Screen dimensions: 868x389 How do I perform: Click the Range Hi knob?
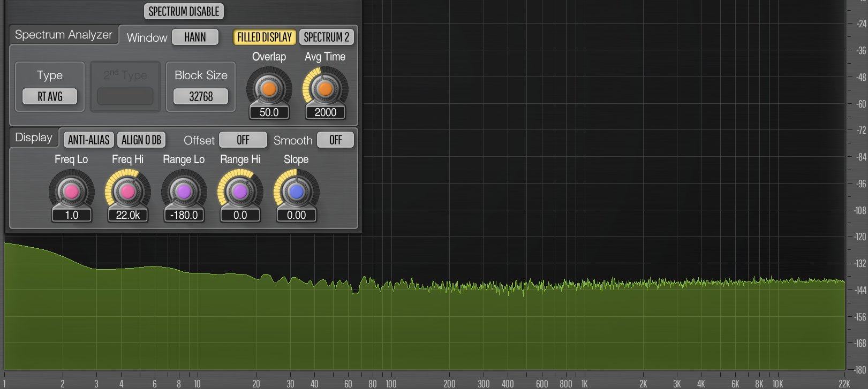240,192
